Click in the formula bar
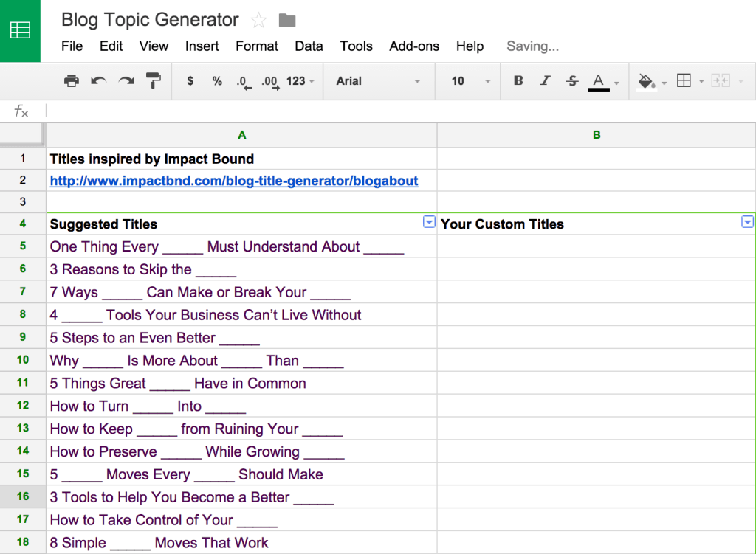This screenshot has height=554, width=756. pyautogui.click(x=400, y=111)
